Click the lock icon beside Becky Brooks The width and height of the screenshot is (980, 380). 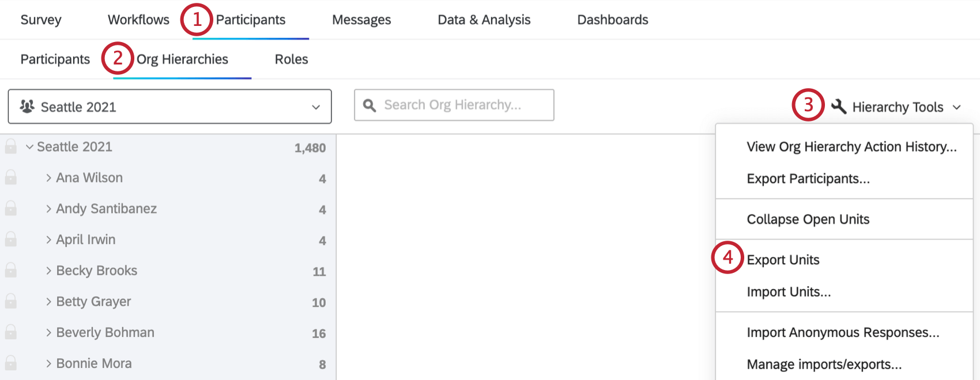pyautogui.click(x=11, y=270)
